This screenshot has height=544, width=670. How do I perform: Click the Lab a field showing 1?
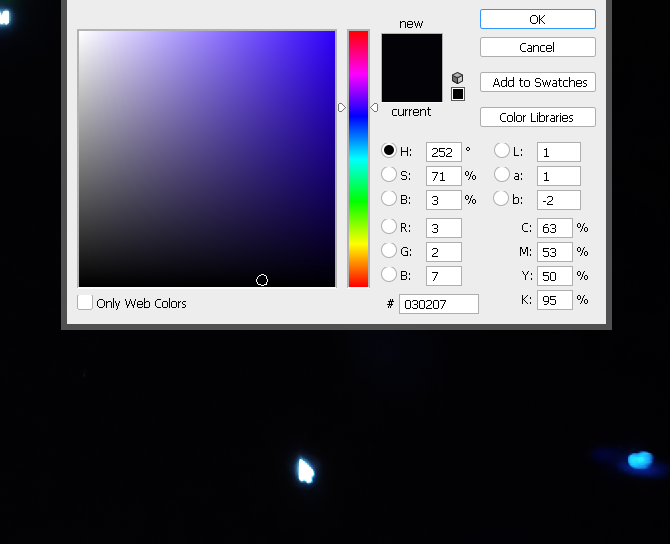coord(559,176)
